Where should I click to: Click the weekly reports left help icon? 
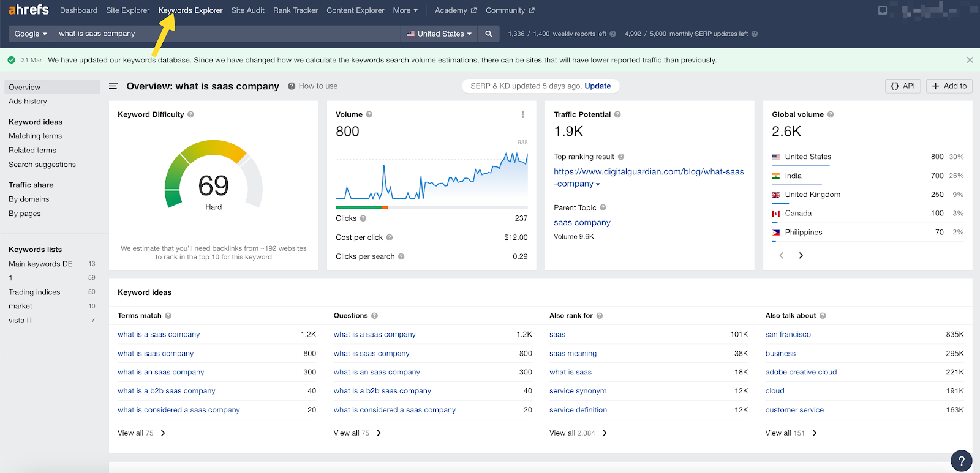pos(612,34)
